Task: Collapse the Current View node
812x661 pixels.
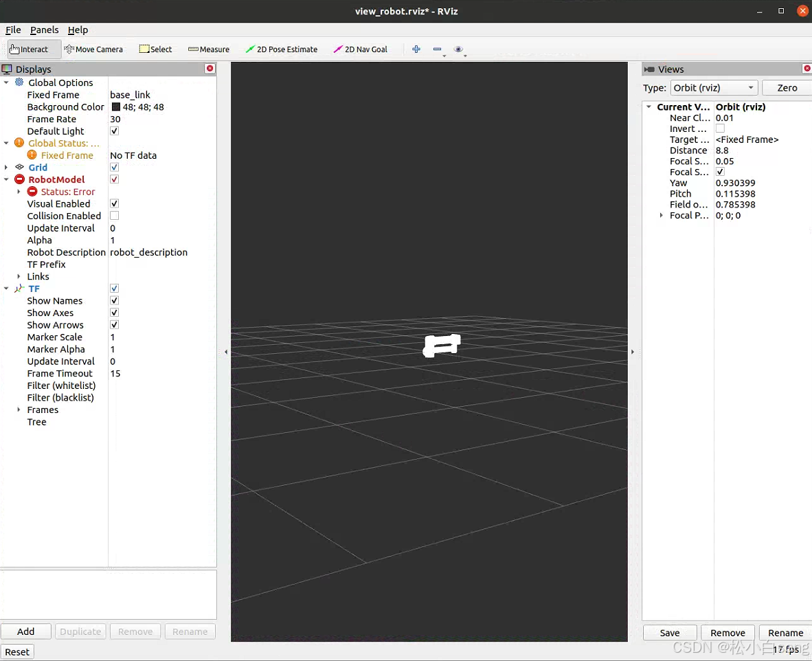Action: pos(649,107)
